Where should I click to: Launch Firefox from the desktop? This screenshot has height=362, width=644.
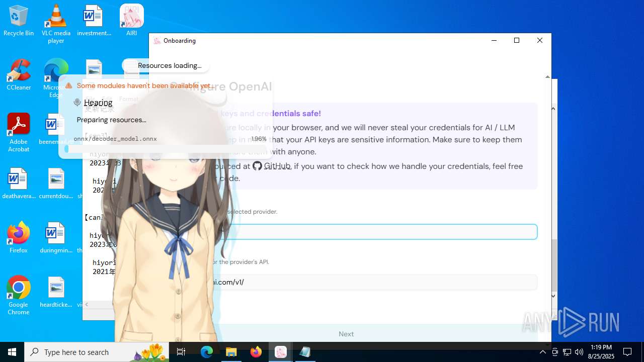[19, 238]
